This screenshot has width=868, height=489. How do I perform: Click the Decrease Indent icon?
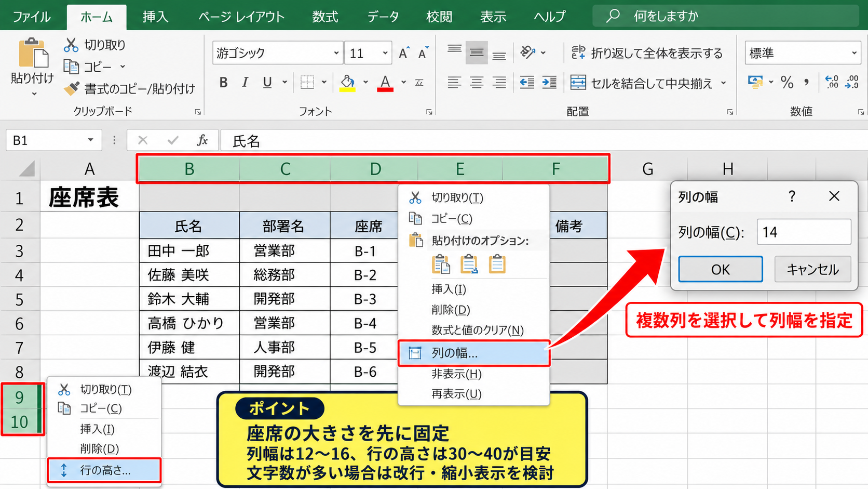point(527,82)
